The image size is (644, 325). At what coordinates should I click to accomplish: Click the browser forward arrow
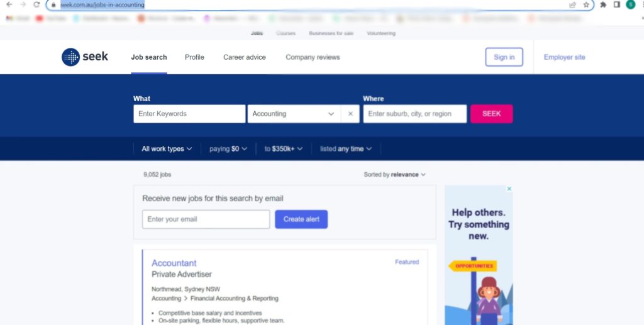(x=23, y=4)
